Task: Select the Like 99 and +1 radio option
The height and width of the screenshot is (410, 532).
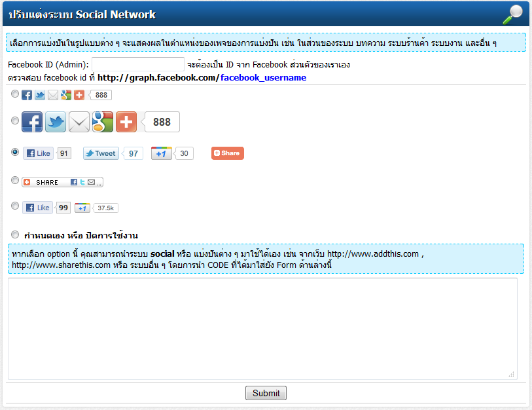Action: coord(14,206)
